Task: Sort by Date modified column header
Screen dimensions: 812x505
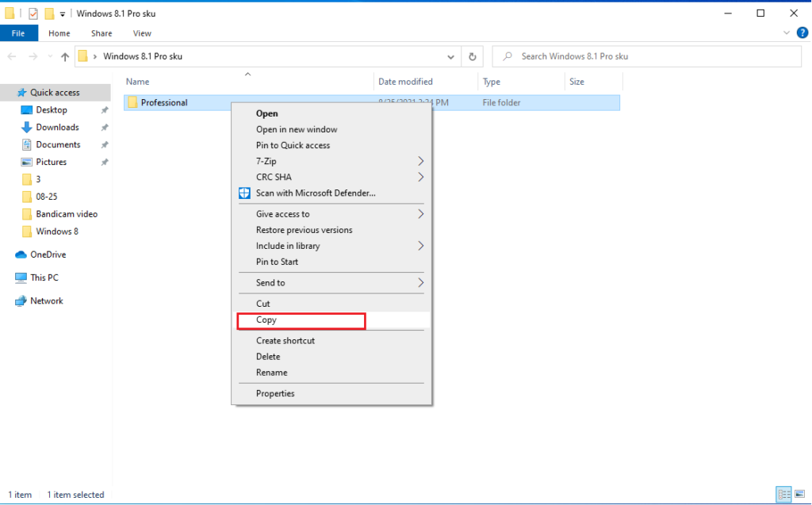Action: 405,82
